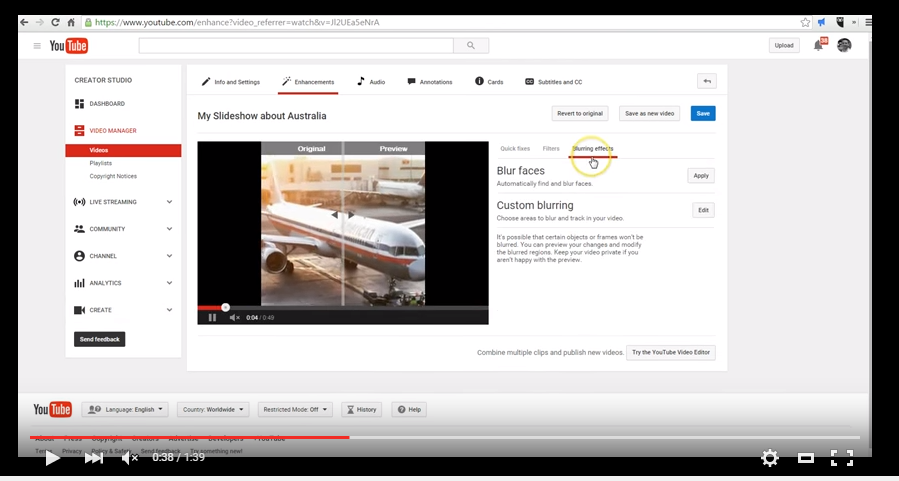
Task: Open the Country: Worldwide dropdown
Action: coord(213,409)
